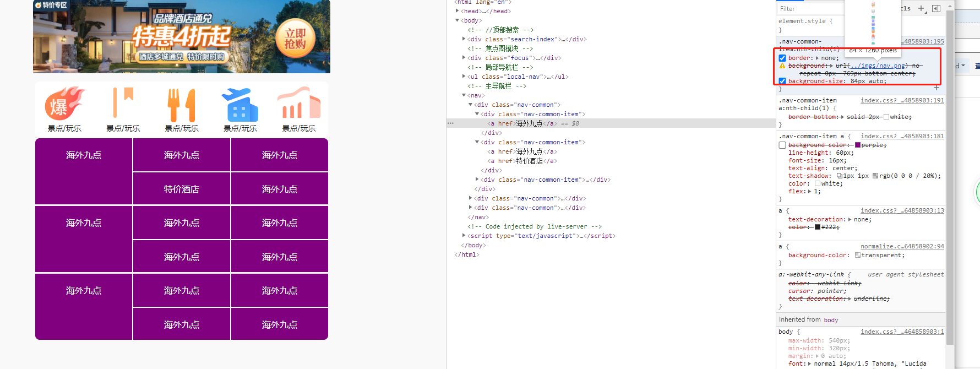The width and height of the screenshot is (980, 369).
Task: Open the normalize.css :94 source link
Action: tap(902, 246)
